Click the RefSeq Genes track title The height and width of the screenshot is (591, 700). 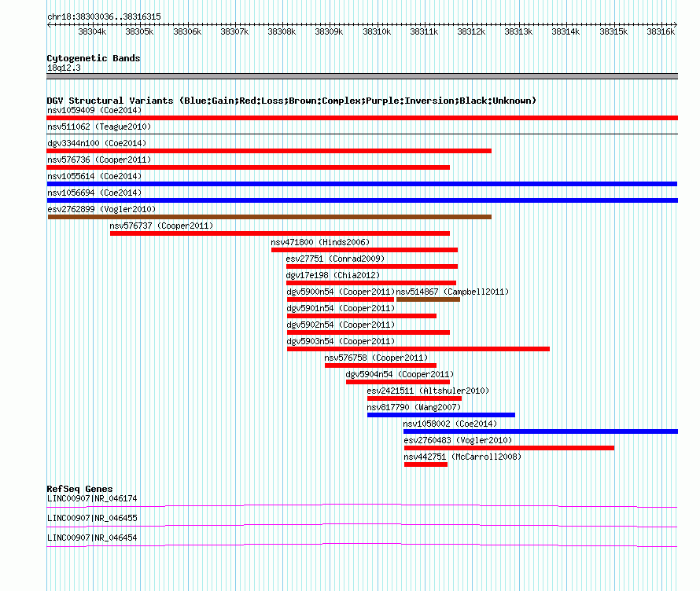click(x=79, y=489)
